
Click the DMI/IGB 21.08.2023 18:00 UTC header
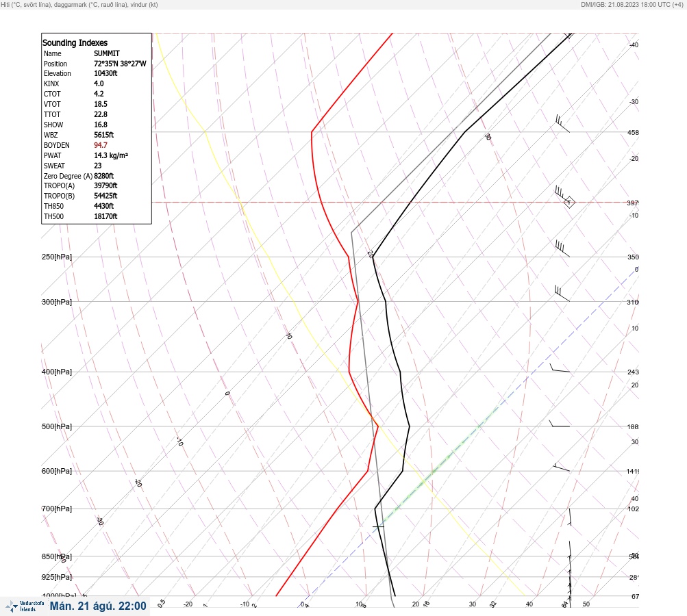[x=632, y=4]
